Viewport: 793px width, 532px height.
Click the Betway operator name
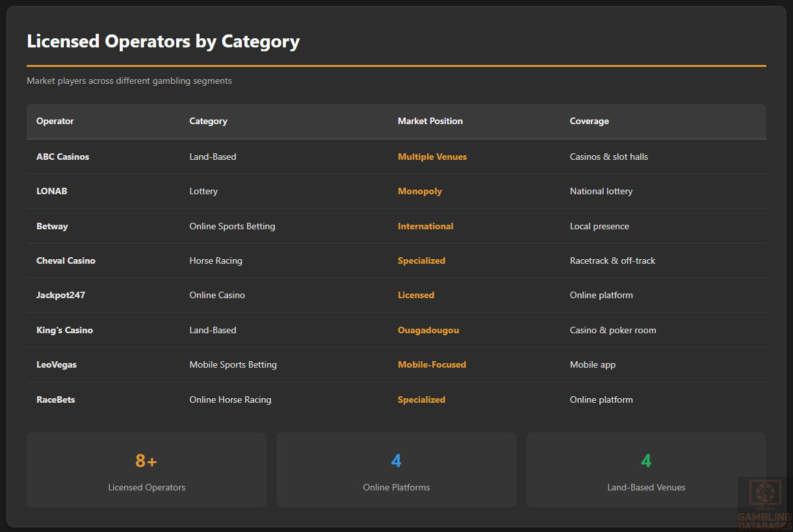pos(52,226)
